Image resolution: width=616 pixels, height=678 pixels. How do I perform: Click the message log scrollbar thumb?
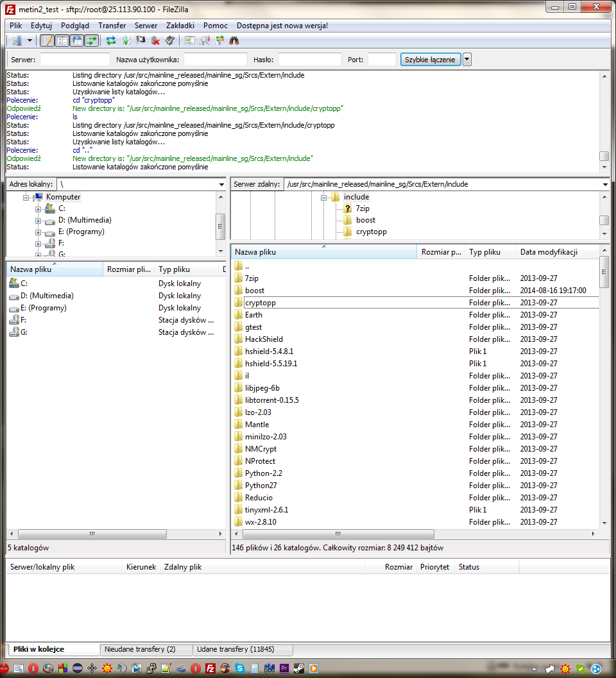[604, 156]
